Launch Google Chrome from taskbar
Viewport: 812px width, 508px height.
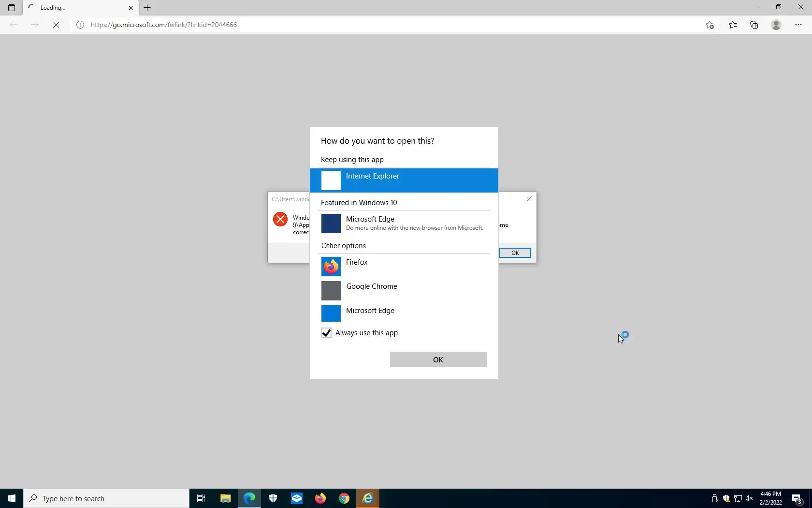point(344,498)
